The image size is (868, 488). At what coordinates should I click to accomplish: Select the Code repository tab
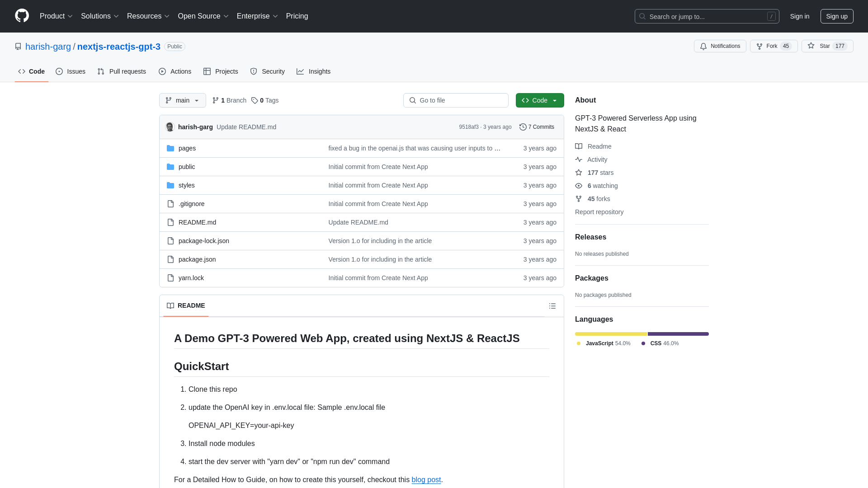[32, 71]
